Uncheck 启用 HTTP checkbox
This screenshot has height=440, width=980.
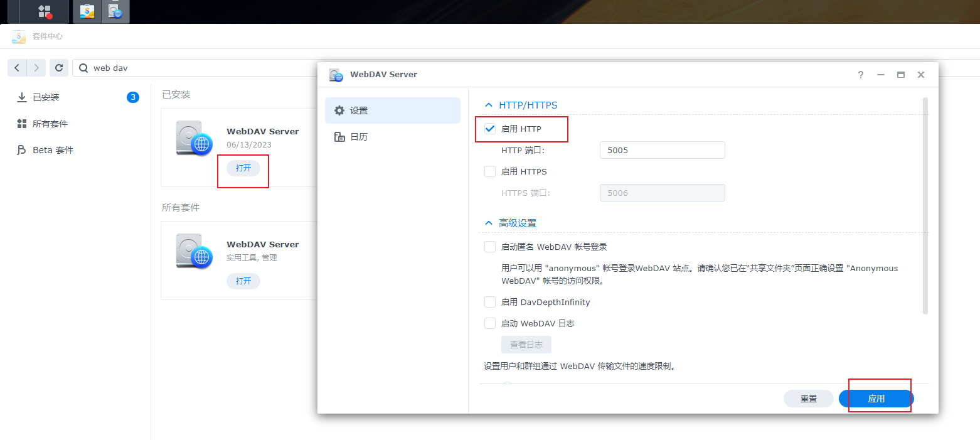(x=490, y=129)
